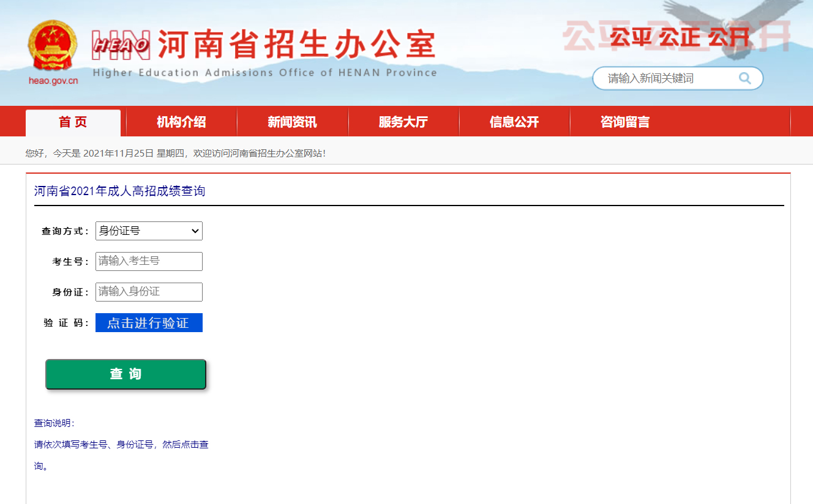Click the HEAO logo badge
Viewport: 813px width, 504px height.
coord(121,45)
